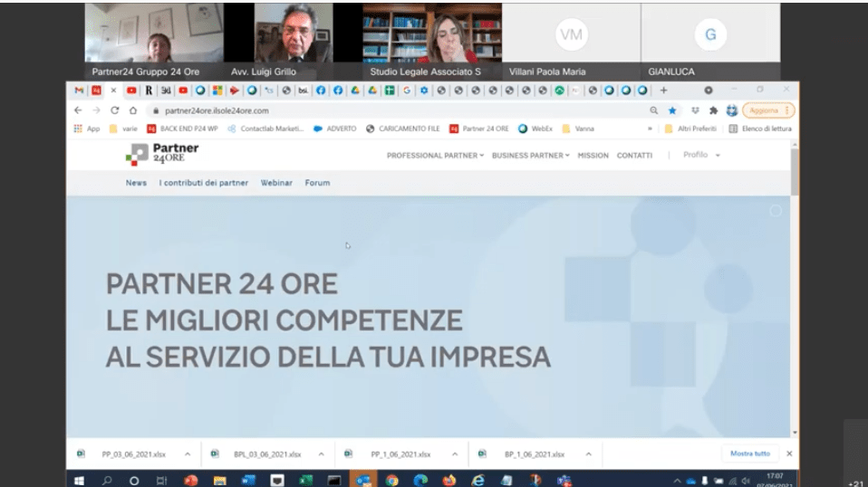
Task: Bookmark this page with the star icon
Action: pos(672,110)
